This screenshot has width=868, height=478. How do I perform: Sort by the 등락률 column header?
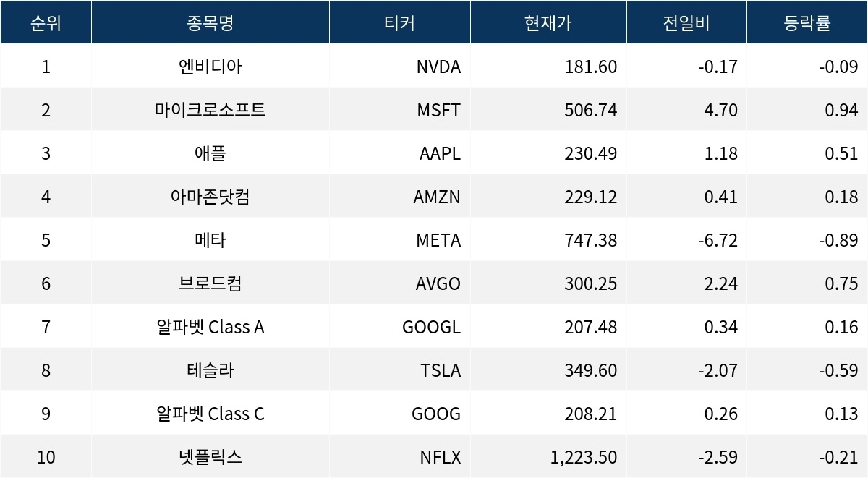tap(807, 23)
